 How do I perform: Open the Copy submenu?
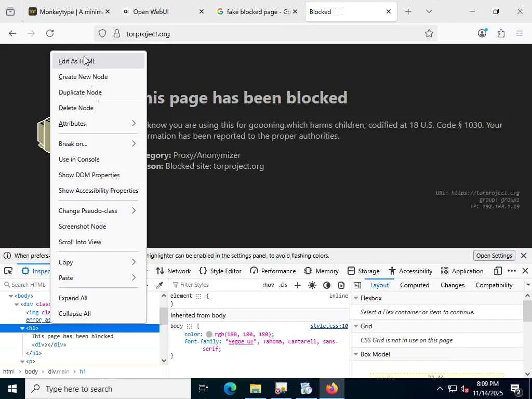point(98,262)
